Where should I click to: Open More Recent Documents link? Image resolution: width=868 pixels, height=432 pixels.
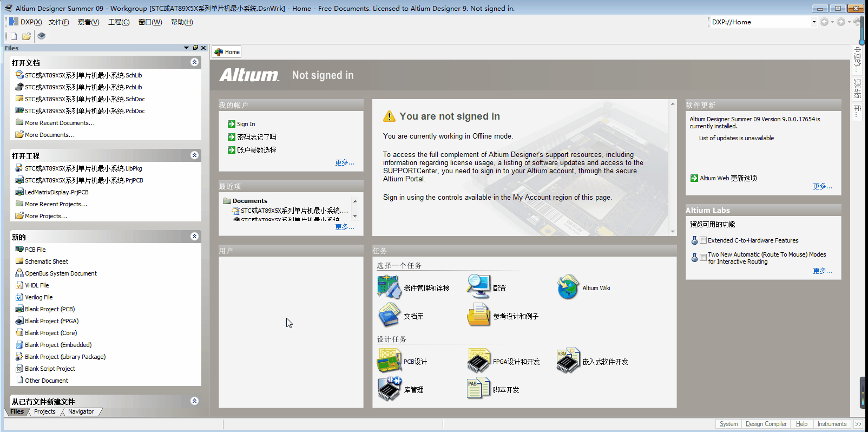point(60,123)
